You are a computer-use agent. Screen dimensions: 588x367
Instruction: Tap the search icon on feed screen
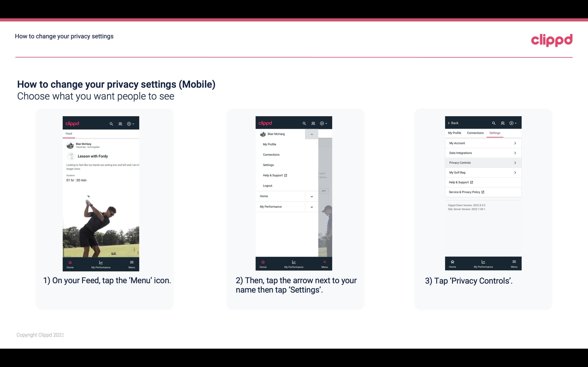pyautogui.click(x=112, y=124)
